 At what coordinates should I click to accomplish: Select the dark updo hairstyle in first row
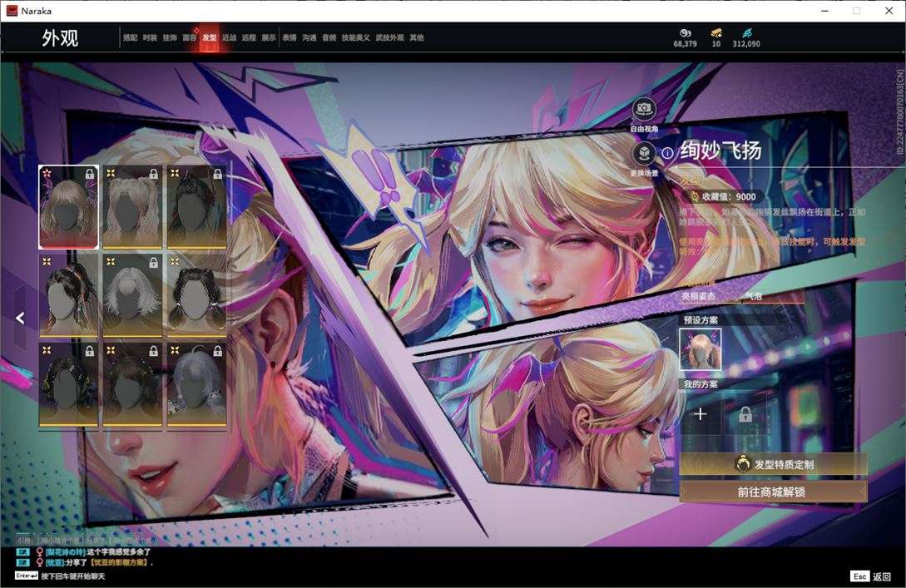(196, 207)
